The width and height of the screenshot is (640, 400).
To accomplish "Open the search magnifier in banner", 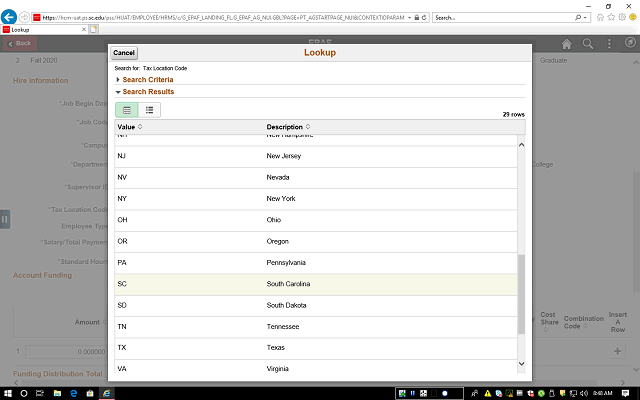I will [588, 44].
